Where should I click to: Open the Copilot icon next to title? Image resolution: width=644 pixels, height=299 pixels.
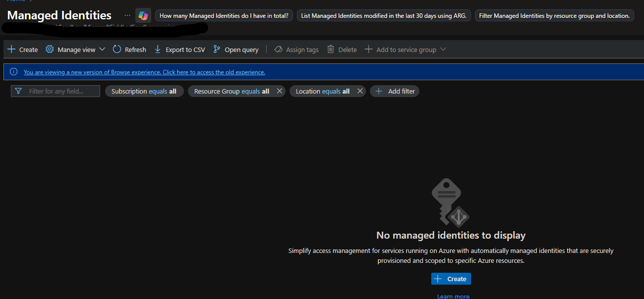pos(143,15)
